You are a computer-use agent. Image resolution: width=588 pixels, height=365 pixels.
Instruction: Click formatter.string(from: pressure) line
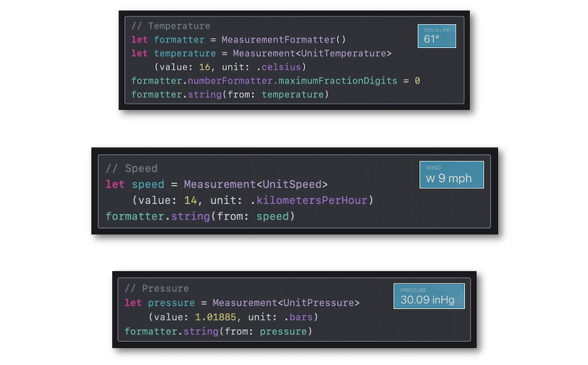point(218,331)
